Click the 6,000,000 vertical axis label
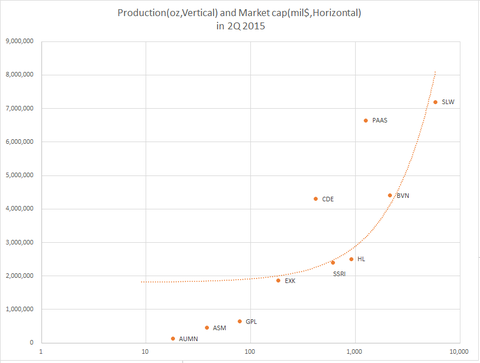 click(x=20, y=142)
